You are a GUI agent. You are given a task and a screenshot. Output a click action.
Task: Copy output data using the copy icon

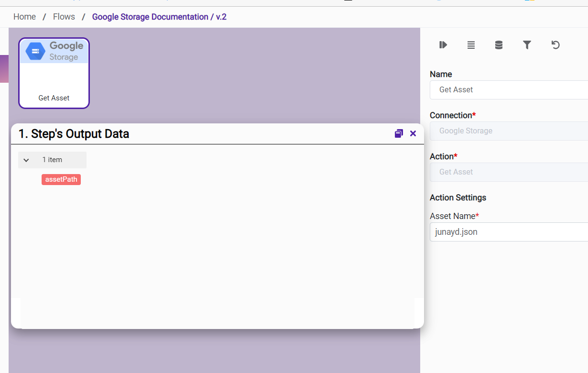tap(399, 133)
